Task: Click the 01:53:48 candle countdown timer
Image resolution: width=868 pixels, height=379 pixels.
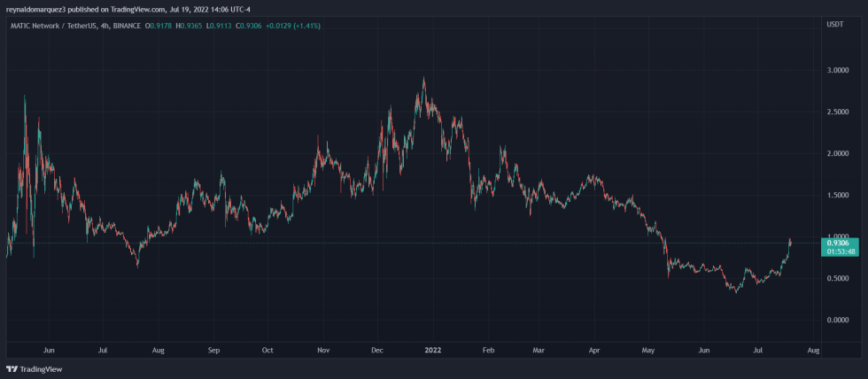Action: coord(839,251)
